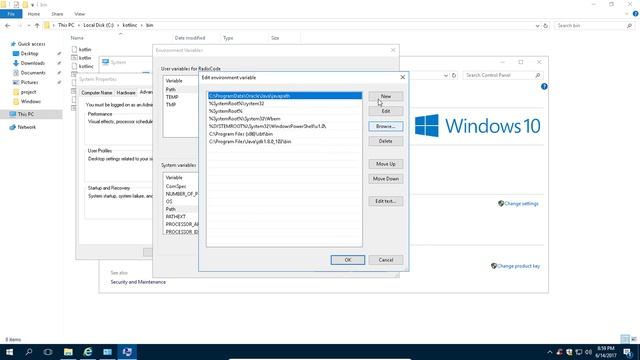The image size is (640, 360).
Task: Open Pictures in navigation pane
Action: [29, 82]
